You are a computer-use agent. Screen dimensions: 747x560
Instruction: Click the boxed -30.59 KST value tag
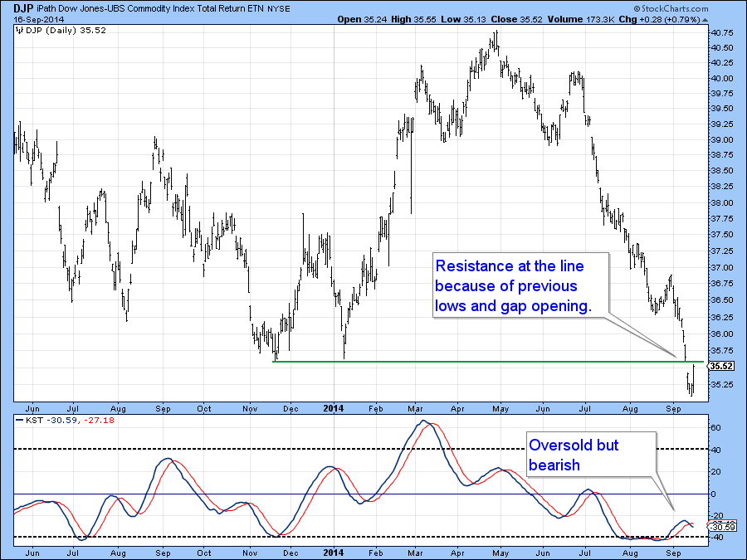723,527
